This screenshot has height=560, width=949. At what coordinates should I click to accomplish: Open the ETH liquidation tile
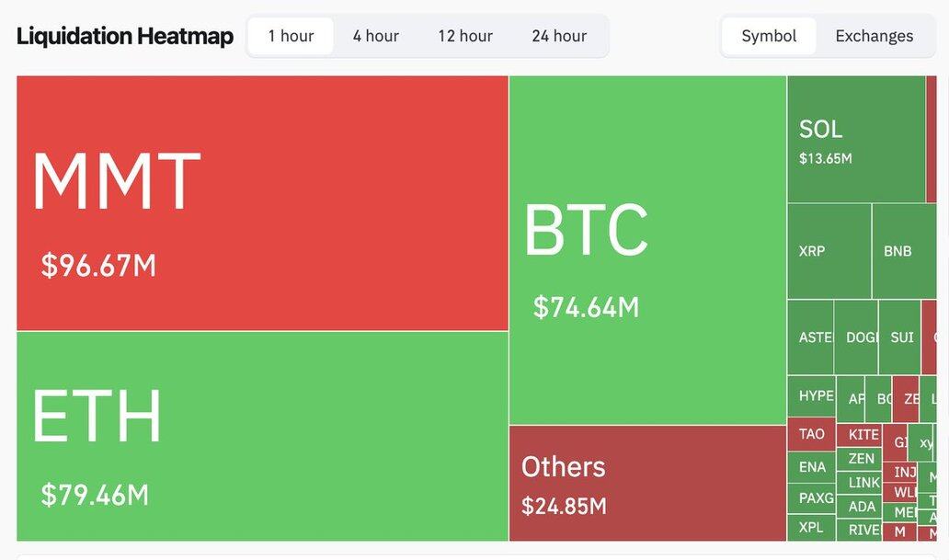pyautogui.click(x=262, y=436)
